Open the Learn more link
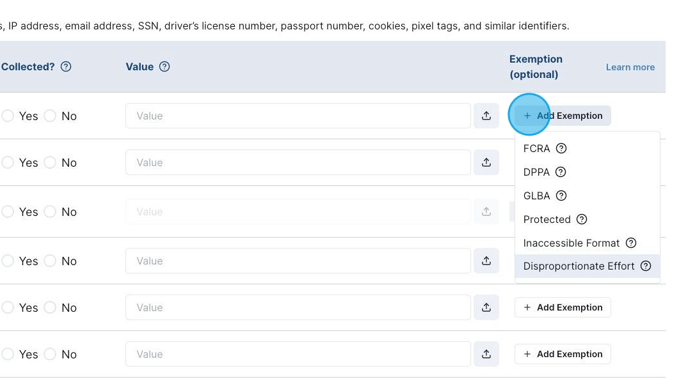 click(630, 67)
